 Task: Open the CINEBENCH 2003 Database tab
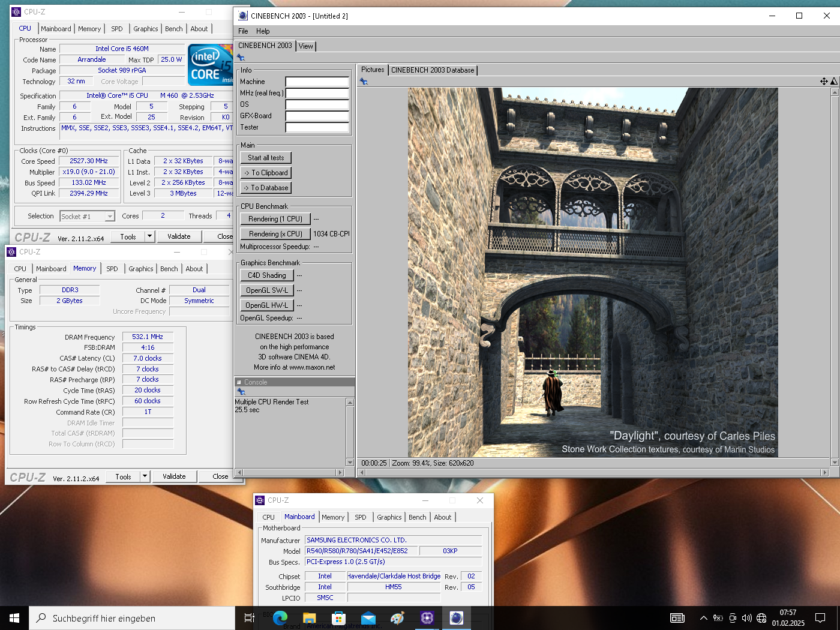point(433,70)
